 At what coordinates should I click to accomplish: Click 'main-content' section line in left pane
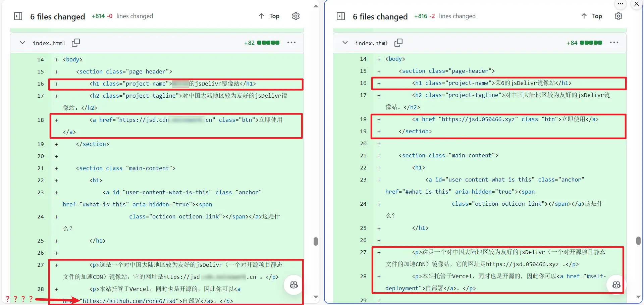point(126,168)
